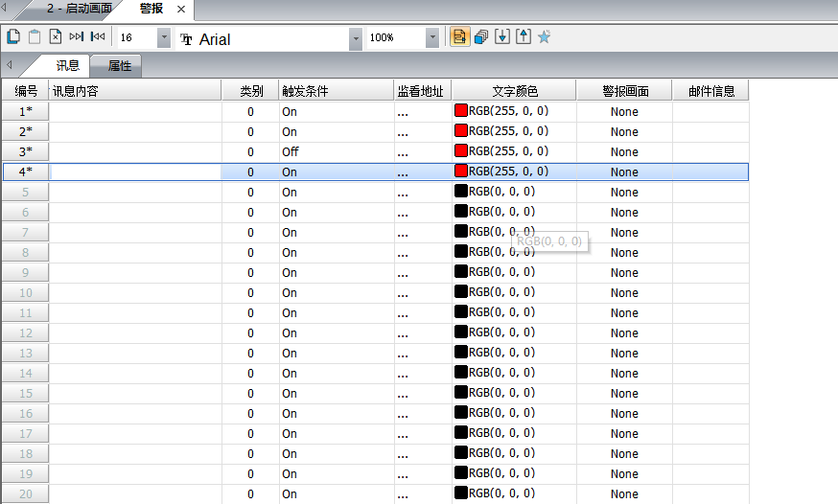Click the skip-to-last arrow icon
Screen dimensions: 838x504
click(77, 37)
